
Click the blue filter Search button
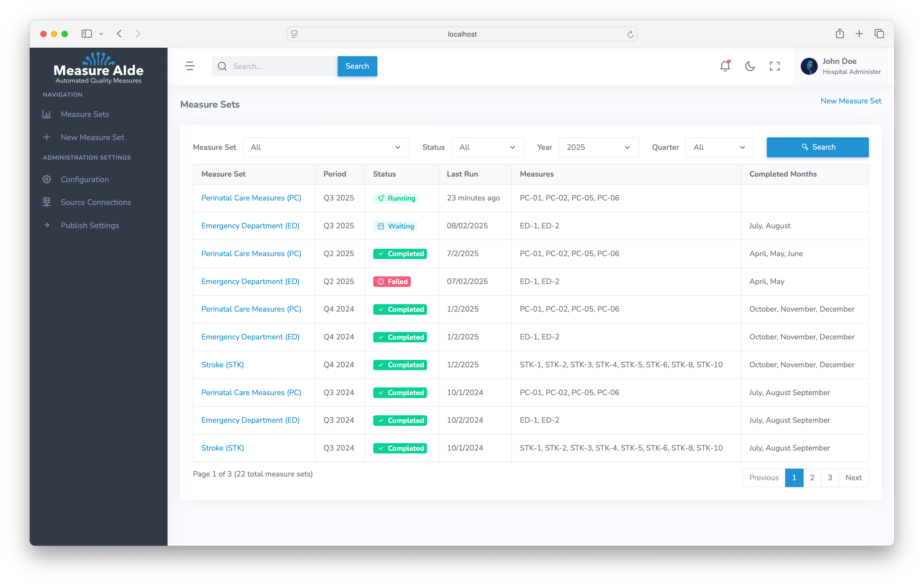pyautogui.click(x=817, y=147)
